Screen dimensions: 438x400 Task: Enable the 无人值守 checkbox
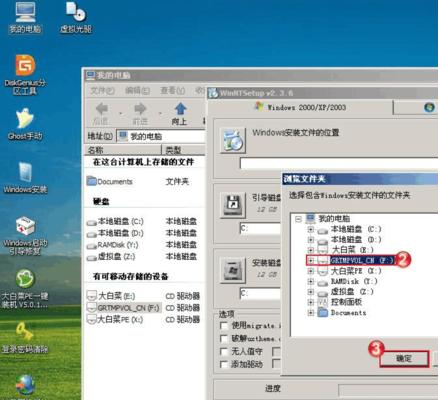(x=224, y=351)
